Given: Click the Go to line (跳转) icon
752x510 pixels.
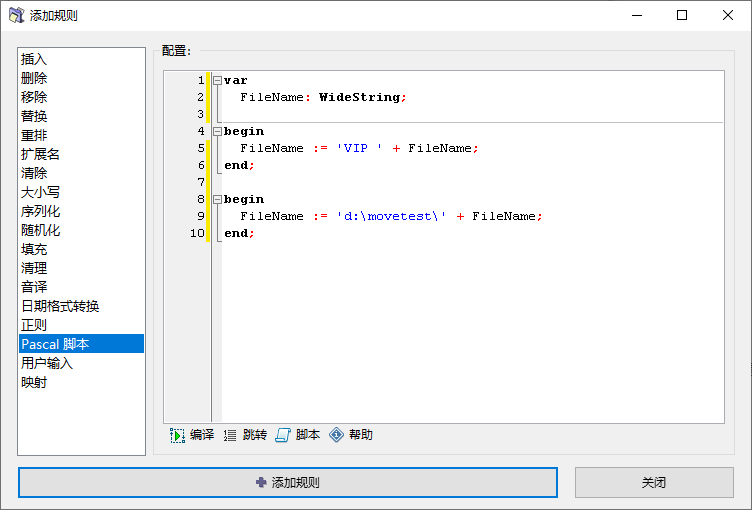Looking at the screenshot, I should (230, 435).
